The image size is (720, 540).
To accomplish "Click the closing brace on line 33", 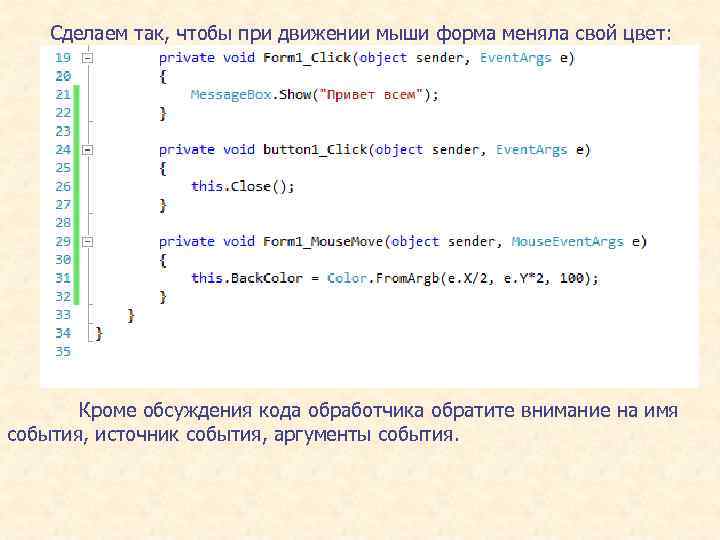I will 131,315.
